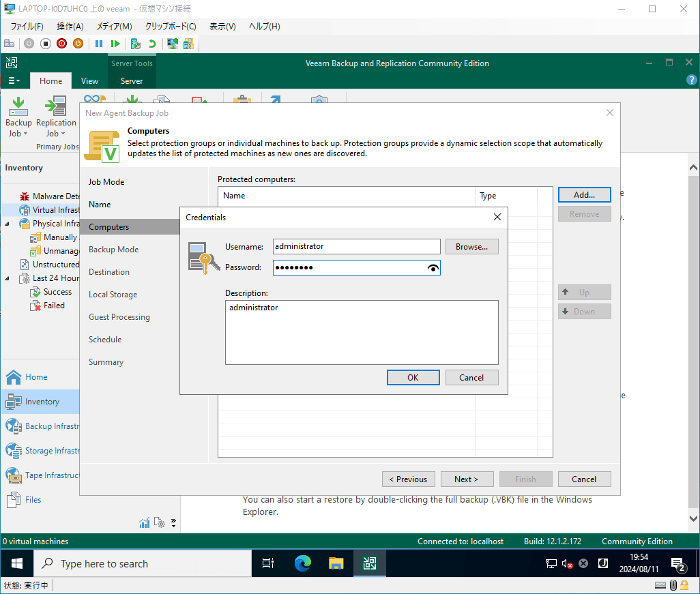Open the Windows notification center icon
700x594 pixels.
(679, 564)
